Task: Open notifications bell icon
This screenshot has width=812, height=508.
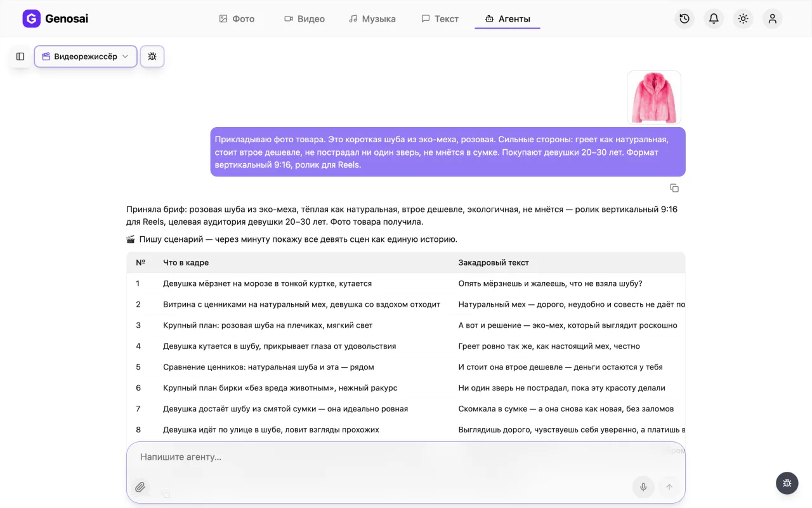Action: [714, 18]
